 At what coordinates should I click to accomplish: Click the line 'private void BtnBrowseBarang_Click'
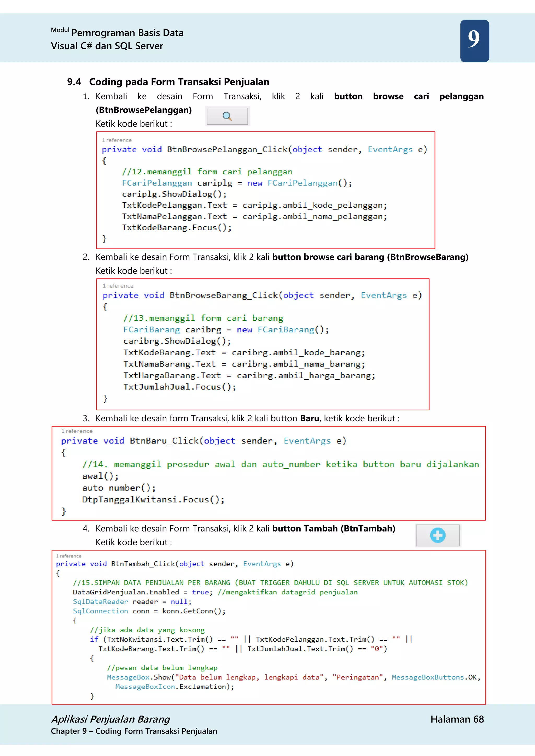pos(262,295)
